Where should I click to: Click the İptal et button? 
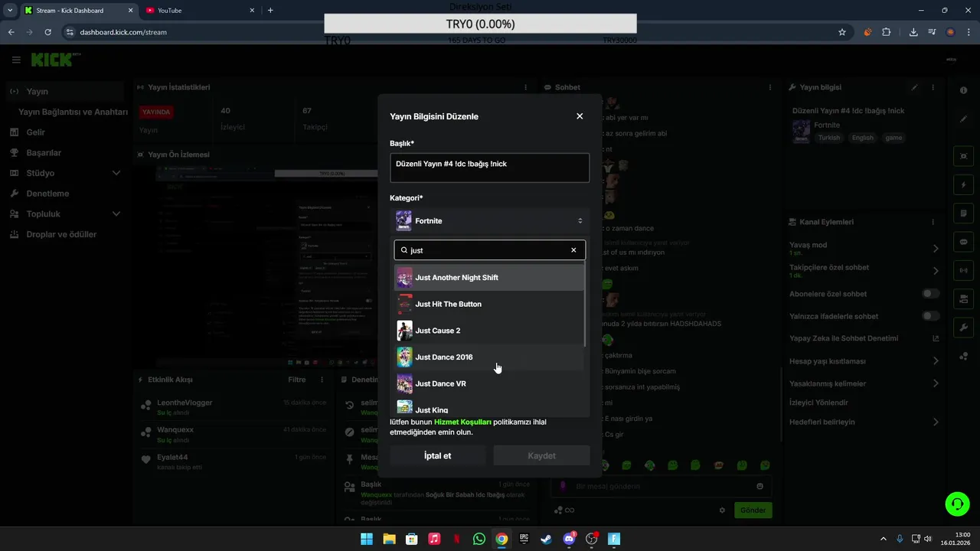click(438, 455)
